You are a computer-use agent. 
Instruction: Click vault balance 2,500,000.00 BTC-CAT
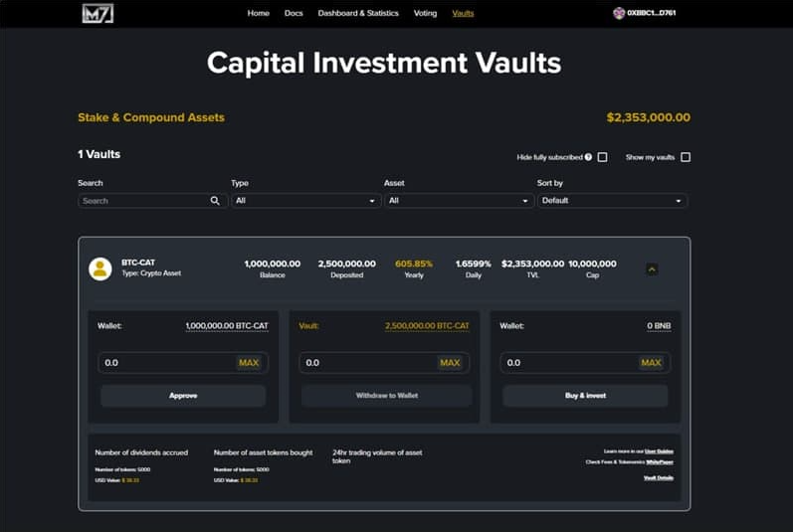click(427, 326)
